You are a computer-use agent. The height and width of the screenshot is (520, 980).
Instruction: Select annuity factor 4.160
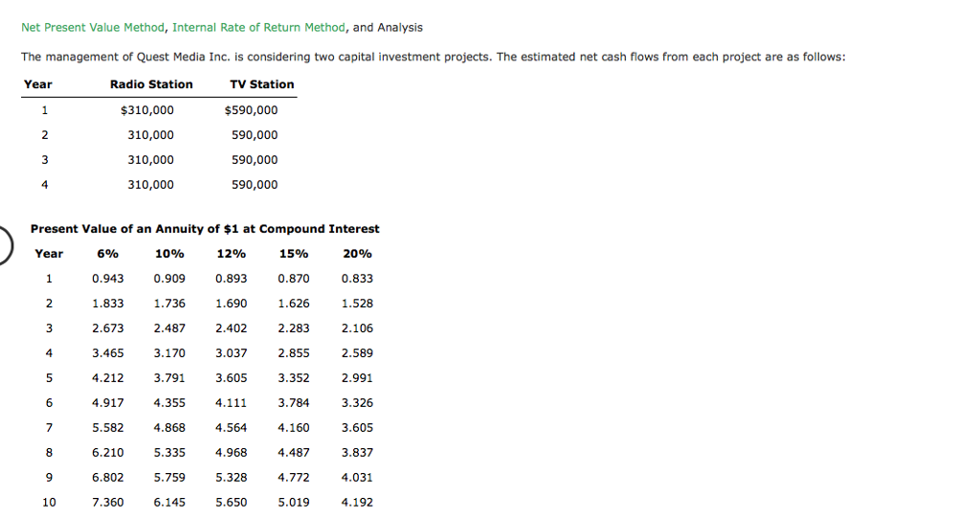[x=294, y=428]
